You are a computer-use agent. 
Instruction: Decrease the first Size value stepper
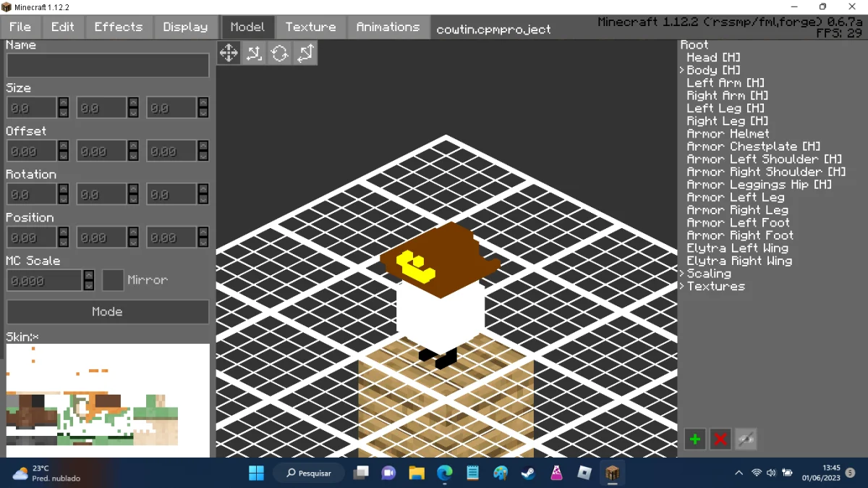pyautogui.click(x=64, y=113)
